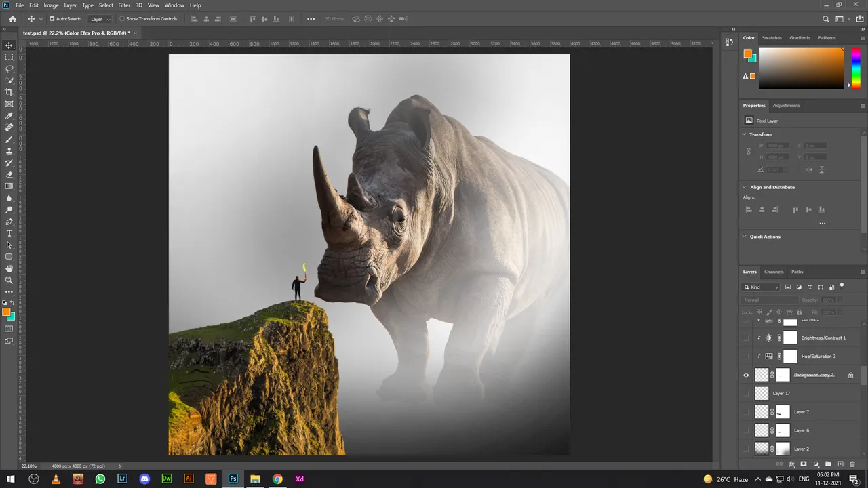
Task: Show Layer 7 visibility
Action: (747, 411)
